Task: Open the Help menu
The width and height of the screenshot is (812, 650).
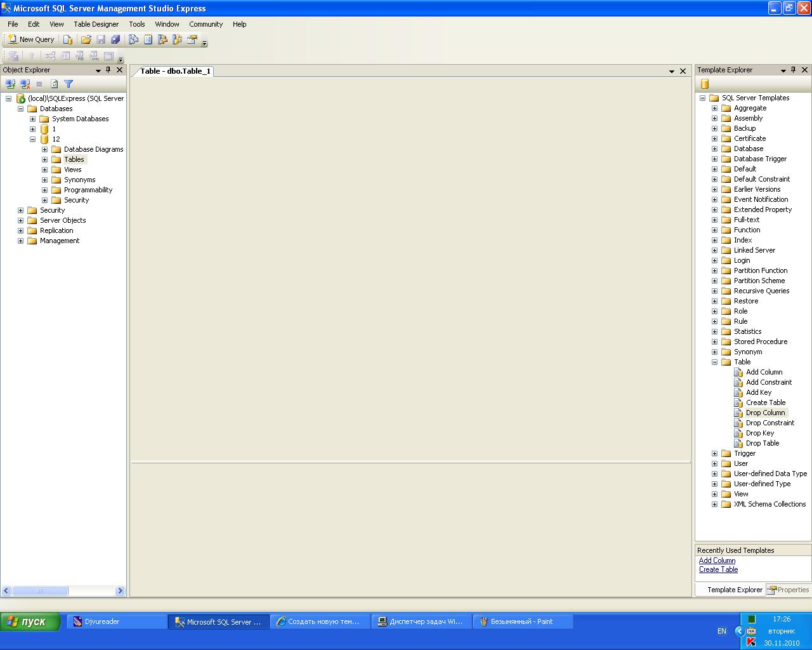Action: tap(239, 24)
